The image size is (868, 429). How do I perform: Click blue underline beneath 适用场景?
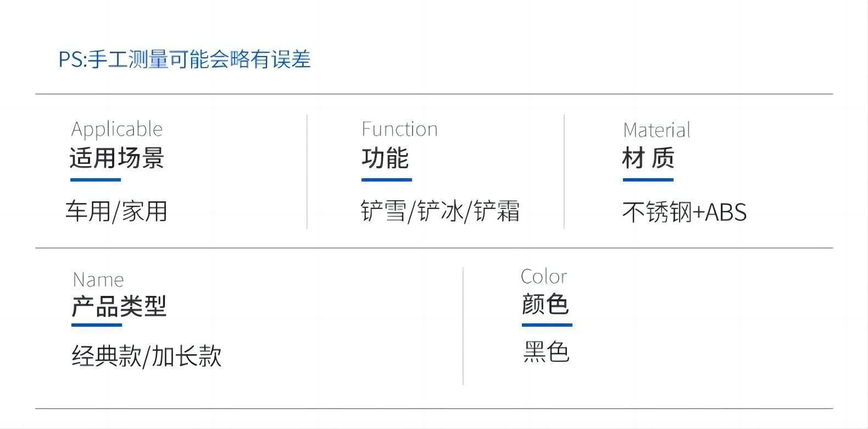point(96,179)
